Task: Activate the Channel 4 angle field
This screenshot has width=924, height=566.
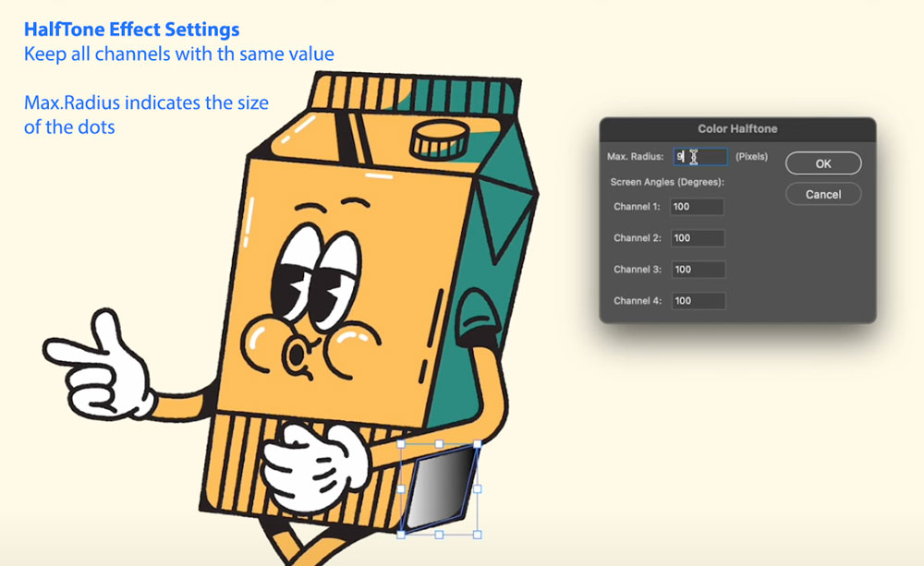Action: tap(698, 301)
